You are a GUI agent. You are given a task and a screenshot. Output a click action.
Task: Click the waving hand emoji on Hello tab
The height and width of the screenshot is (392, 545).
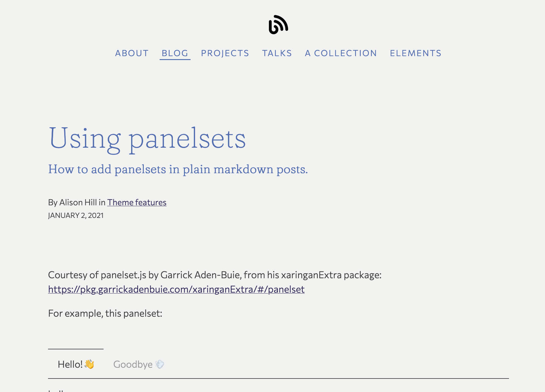tap(89, 364)
